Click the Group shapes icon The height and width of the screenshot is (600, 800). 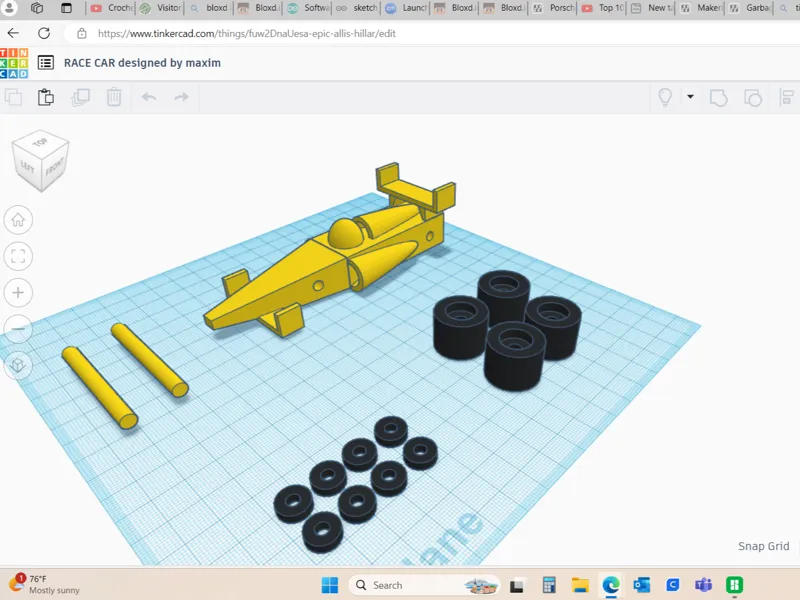[718, 97]
